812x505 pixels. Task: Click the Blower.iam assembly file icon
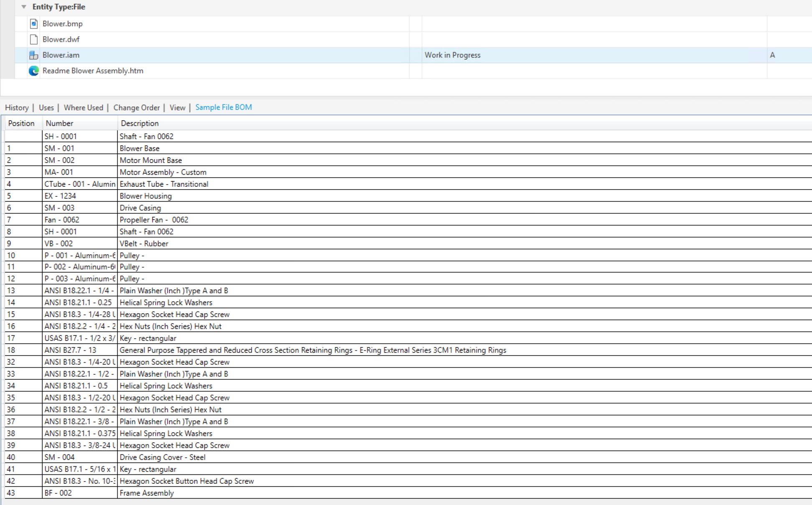tap(34, 55)
